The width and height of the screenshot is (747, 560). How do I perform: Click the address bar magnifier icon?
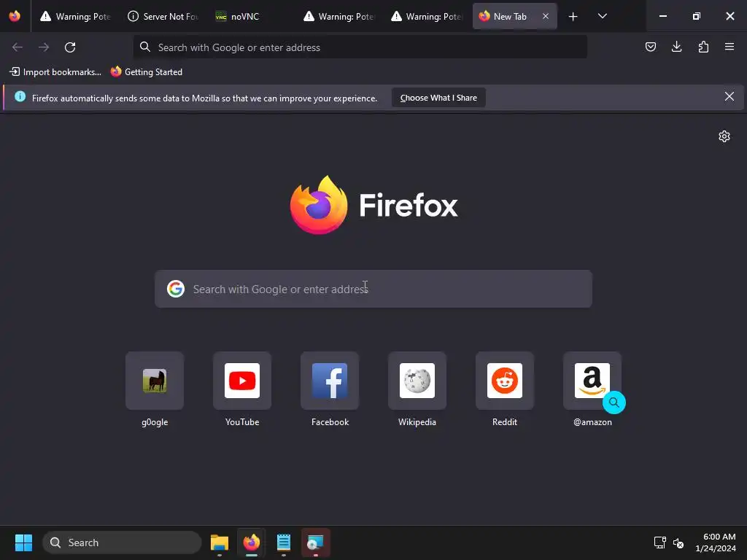coord(145,47)
